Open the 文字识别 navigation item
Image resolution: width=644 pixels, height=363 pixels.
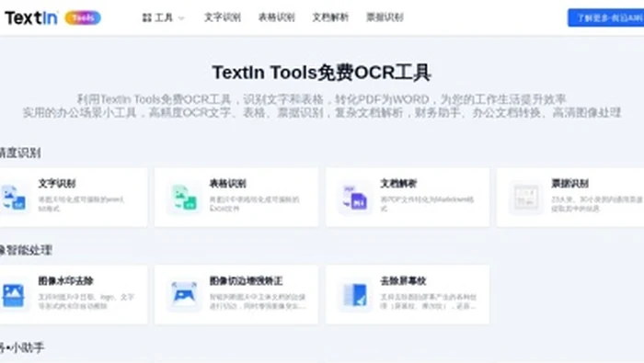[x=223, y=17]
